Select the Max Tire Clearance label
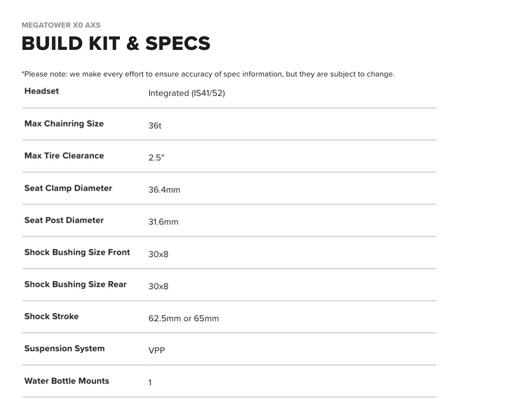Screen dimensions: 532x399 click(x=64, y=156)
